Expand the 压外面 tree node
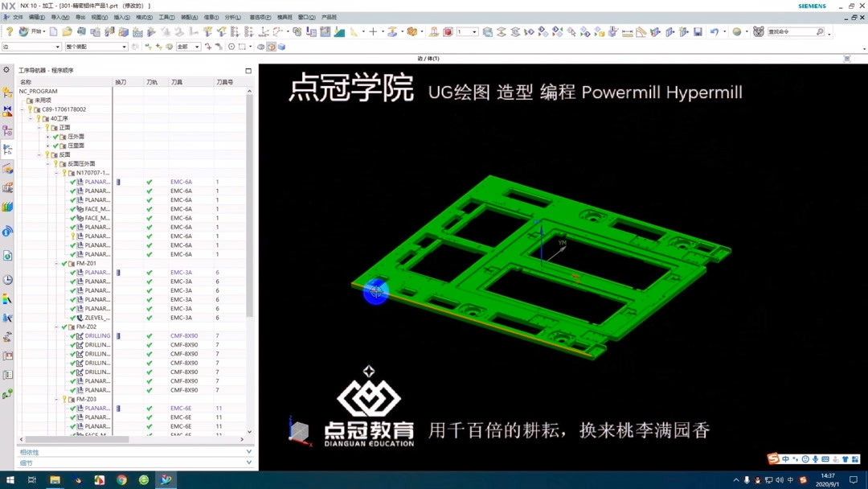This screenshot has height=489, width=868. coord(47,137)
